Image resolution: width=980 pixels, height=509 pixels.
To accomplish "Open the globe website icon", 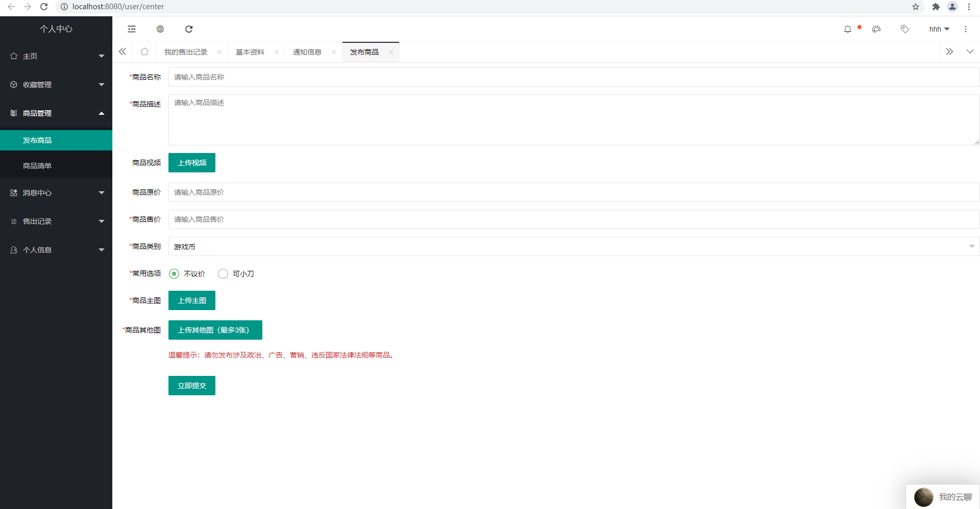I will coord(160,29).
